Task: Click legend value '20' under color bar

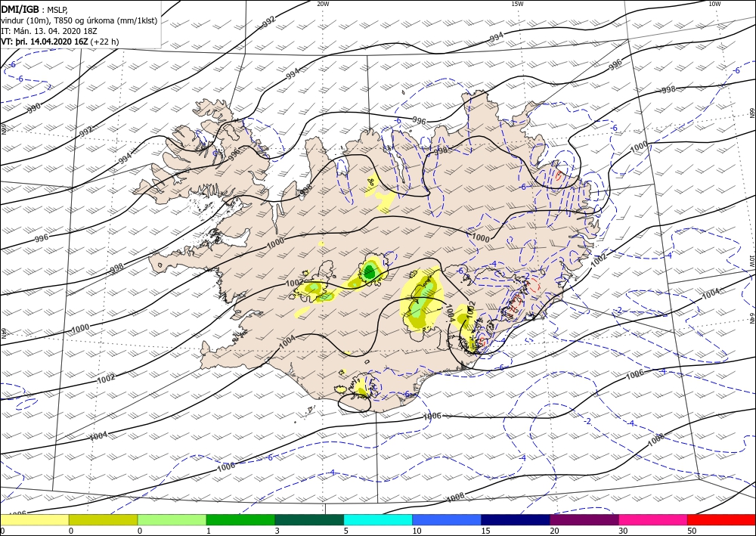Action: pyautogui.click(x=554, y=531)
